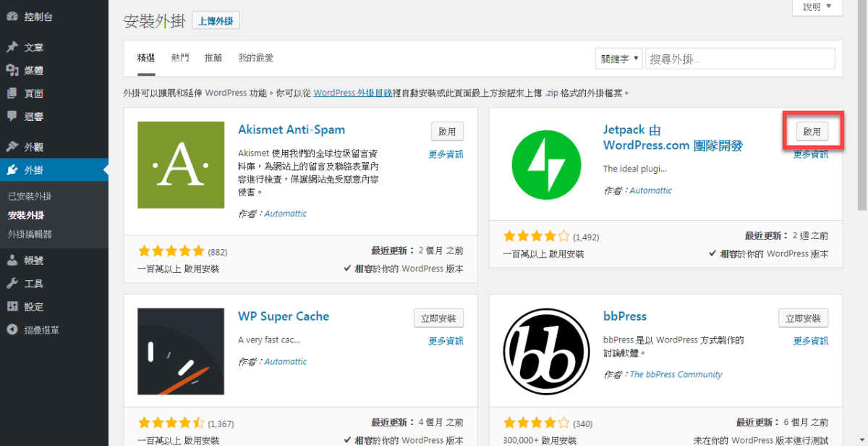Click the Jetpack star rating
Viewport: 868px width, 446px height.
click(537, 236)
